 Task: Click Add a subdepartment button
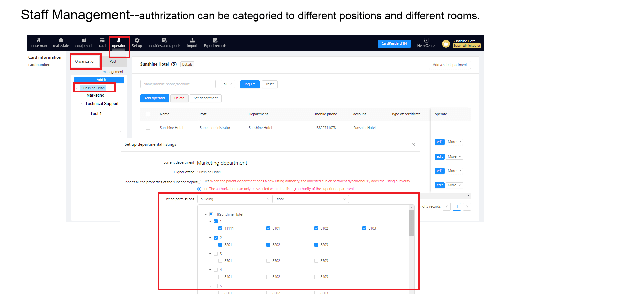449,65
